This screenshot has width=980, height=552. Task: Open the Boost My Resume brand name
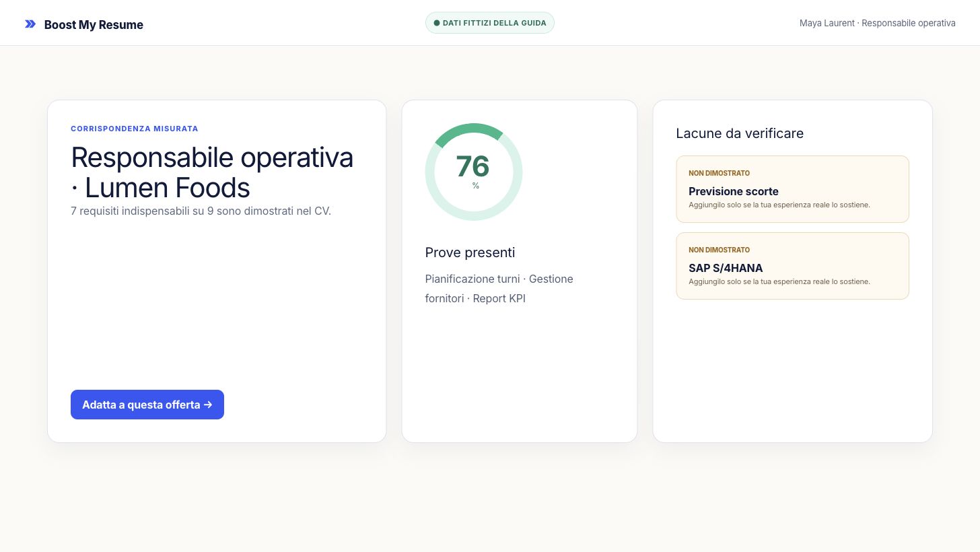point(94,25)
